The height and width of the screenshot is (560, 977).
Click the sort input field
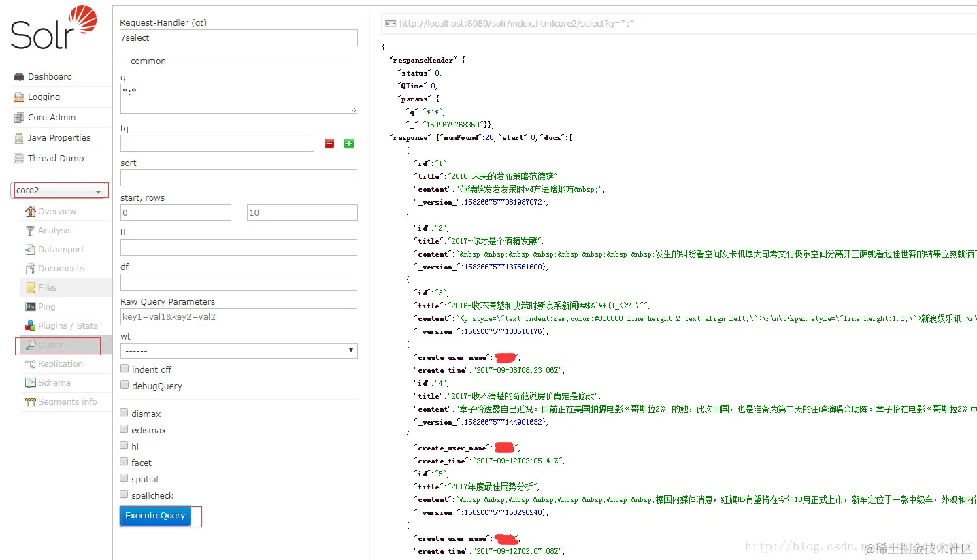(x=239, y=178)
